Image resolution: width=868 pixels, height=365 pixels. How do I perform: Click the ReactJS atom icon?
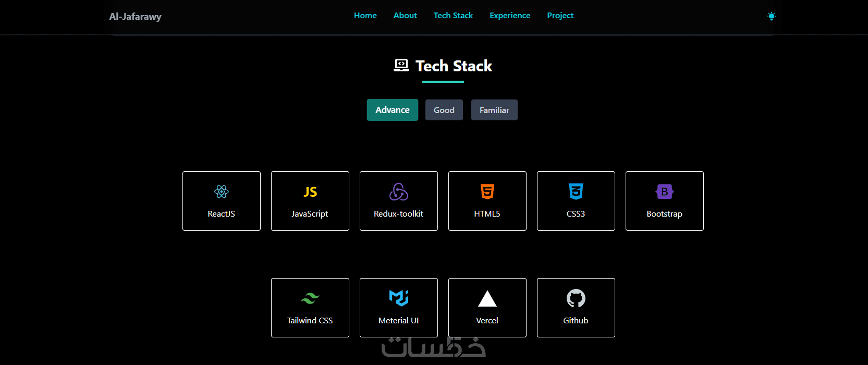(x=222, y=192)
